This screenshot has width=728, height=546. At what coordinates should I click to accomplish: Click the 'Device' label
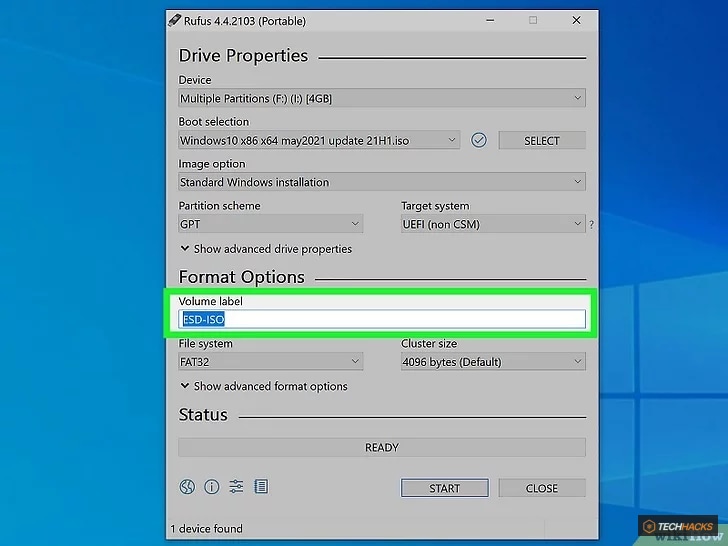[x=195, y=80]
